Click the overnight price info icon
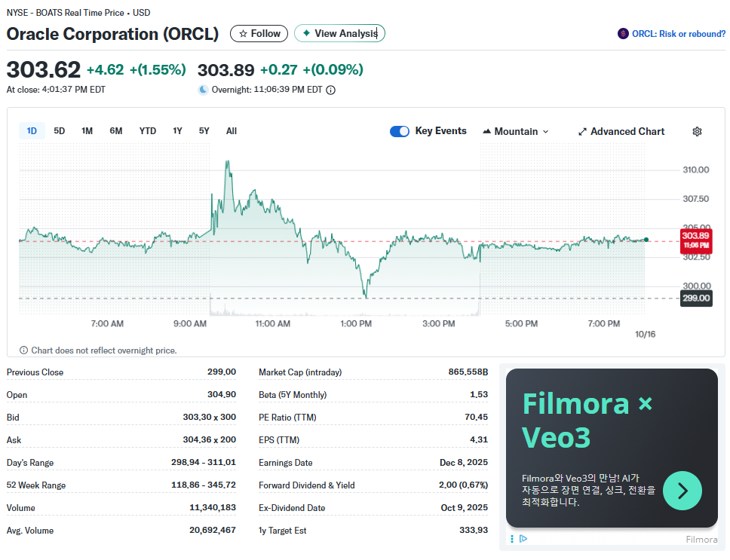Viewport: 730px width, 560px height. [330, 90]
